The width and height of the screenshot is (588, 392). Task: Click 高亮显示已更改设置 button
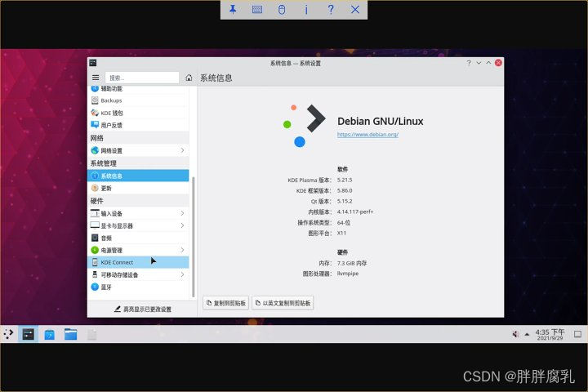142,309
